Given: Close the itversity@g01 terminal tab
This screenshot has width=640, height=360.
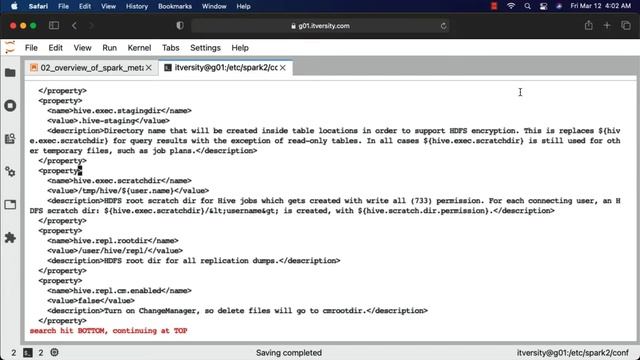Looking at the screenshot, I should pos(283,68).
